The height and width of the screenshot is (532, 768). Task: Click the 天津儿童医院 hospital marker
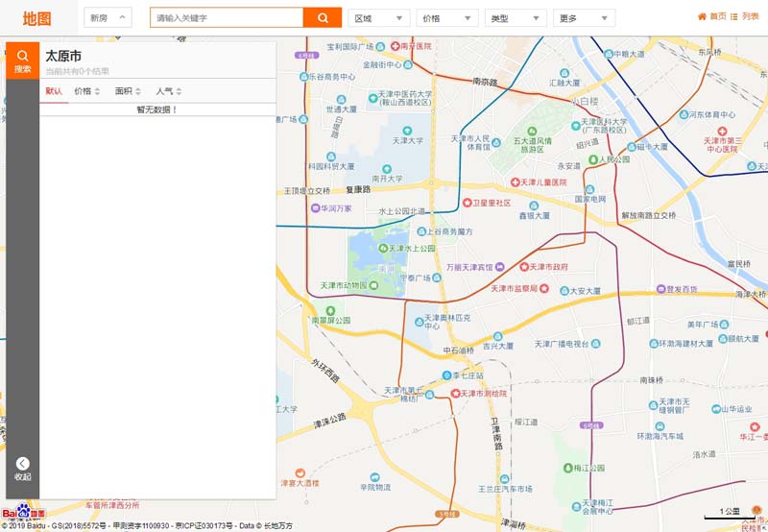tap(516, 181)
